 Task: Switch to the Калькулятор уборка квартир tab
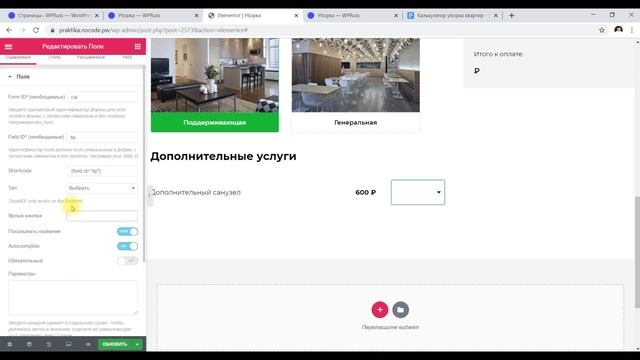point(451,16)
